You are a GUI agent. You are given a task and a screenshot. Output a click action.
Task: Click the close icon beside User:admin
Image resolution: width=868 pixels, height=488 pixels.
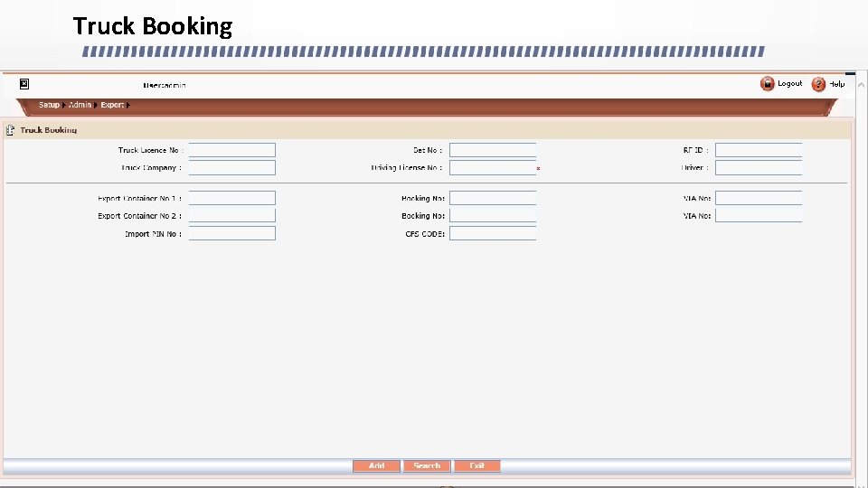tap(24, 83)
